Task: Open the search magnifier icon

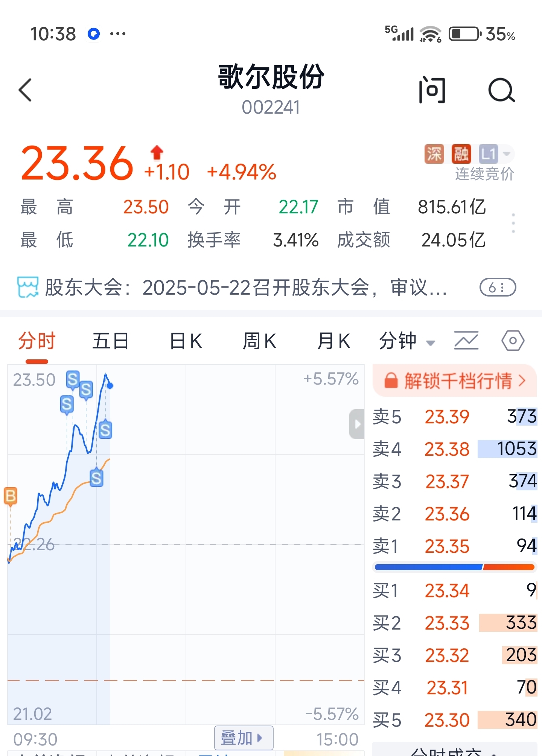Action: coord(501,90)
